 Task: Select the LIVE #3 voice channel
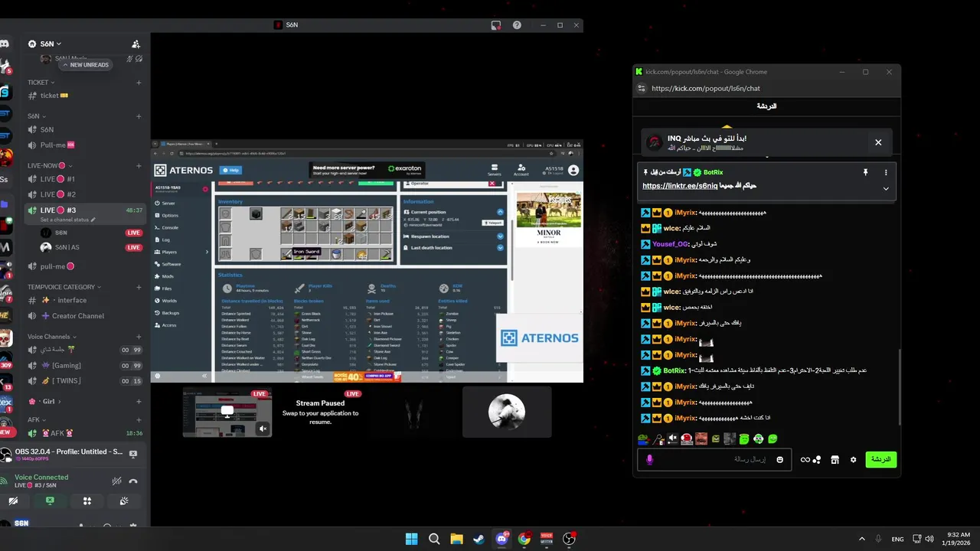coord(85,210)
